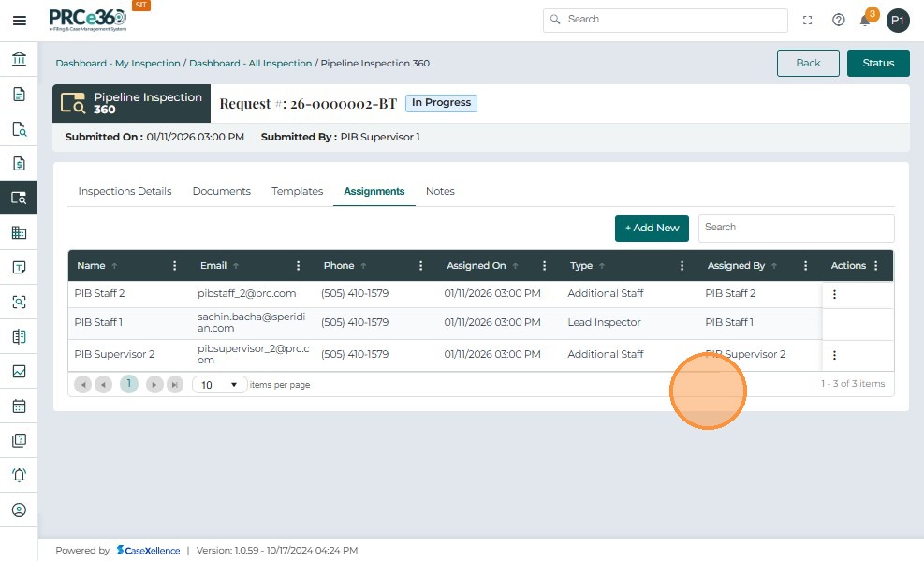
Task: Toggle fullscreen mode icon in header
Action: point(807,20)
